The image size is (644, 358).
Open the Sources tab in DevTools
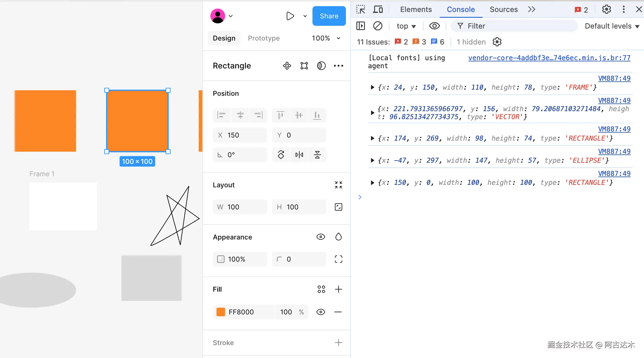tap(503, 10)
